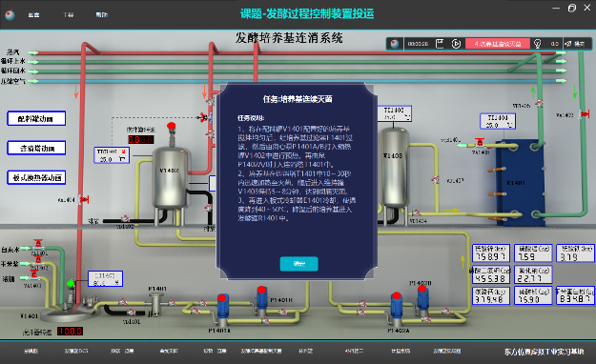Click the red task name banner

coord(497,44)
